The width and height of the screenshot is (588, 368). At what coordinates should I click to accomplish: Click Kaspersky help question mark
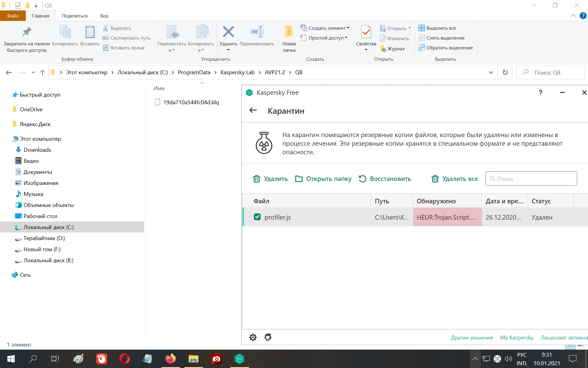click(541, 93)
